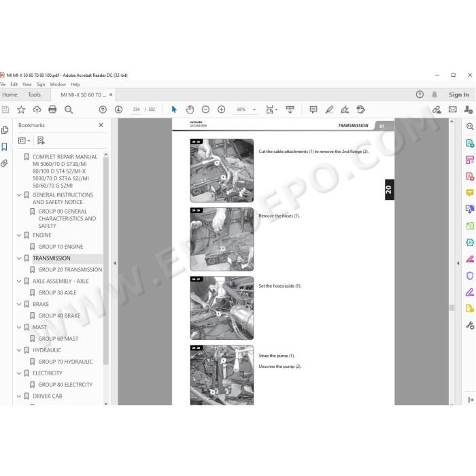Upload the file with the cloud icon

(37, 109)
